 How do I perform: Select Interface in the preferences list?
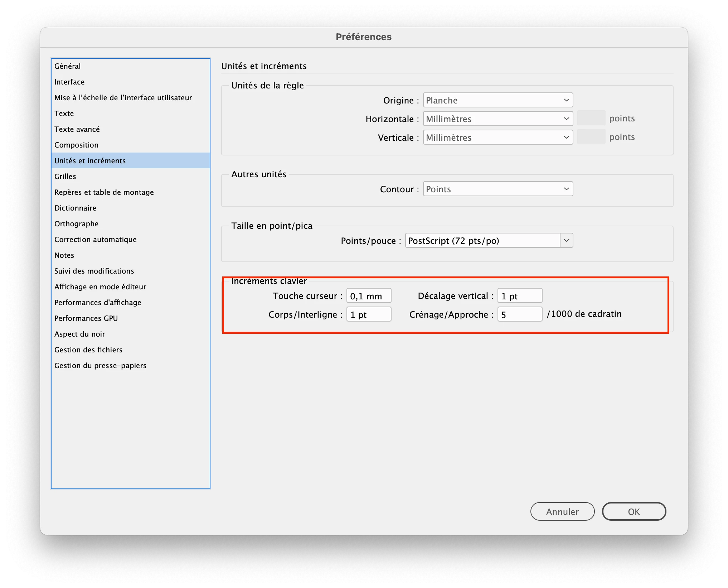coord(69,82)
